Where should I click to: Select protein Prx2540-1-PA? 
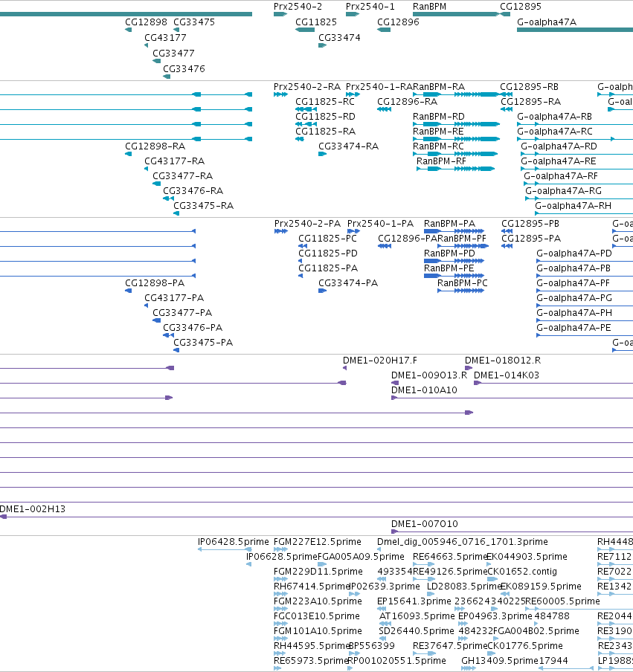coord(380,224)
